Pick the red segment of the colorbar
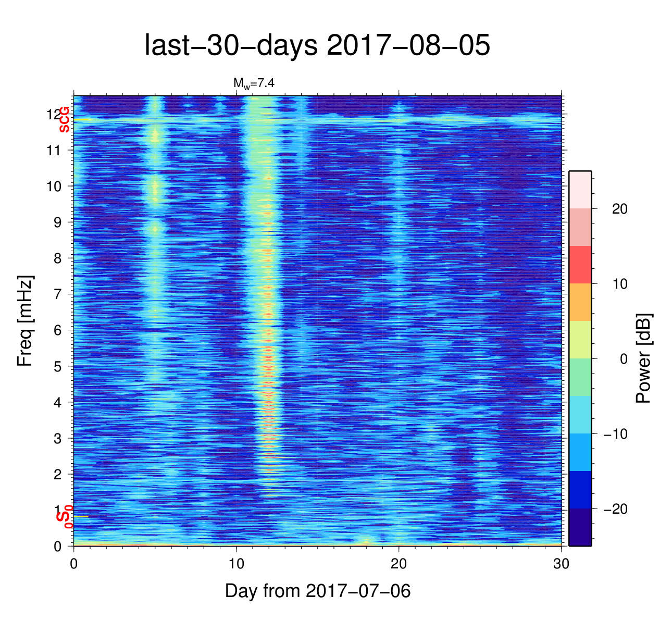This screenshot has width=672, height=620. tap(580, 265)
